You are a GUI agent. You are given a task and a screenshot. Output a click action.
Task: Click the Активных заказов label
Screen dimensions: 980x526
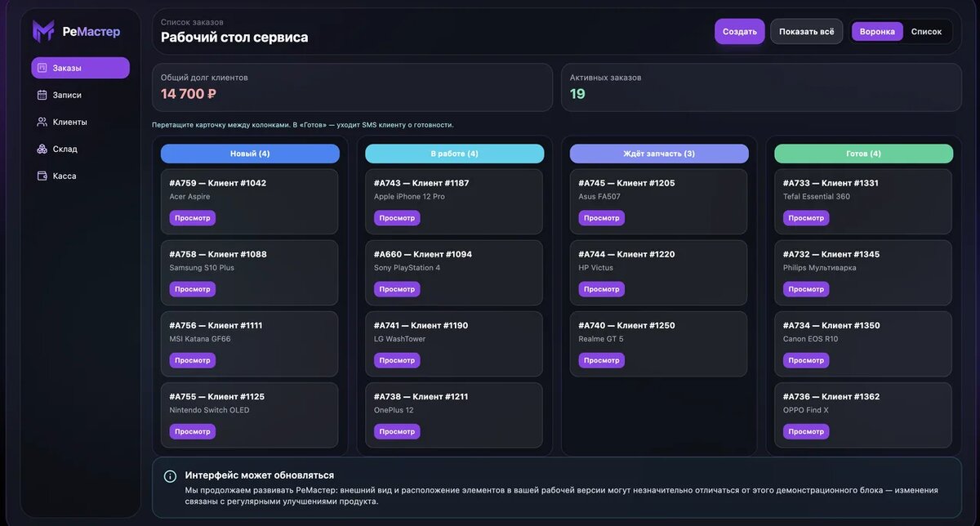[606, 78]
